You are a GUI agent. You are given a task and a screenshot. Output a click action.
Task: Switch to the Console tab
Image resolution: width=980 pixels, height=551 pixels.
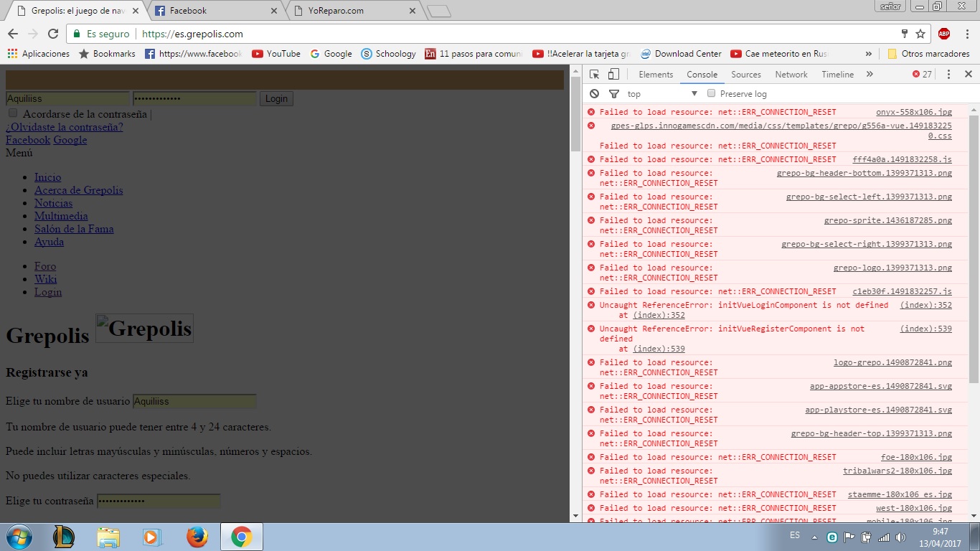pos(702,75)
